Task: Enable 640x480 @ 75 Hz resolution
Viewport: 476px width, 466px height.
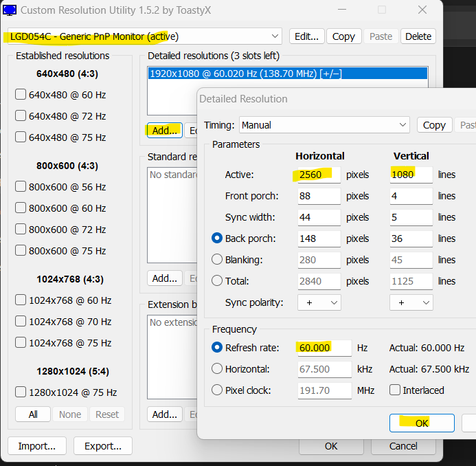Action: tap(21, 137)
